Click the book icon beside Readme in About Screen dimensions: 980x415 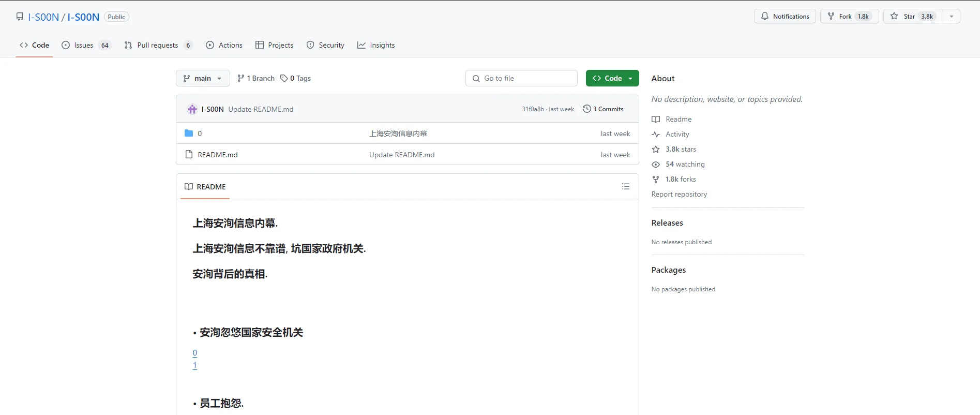pyautogui.click(x=656, y=120)
